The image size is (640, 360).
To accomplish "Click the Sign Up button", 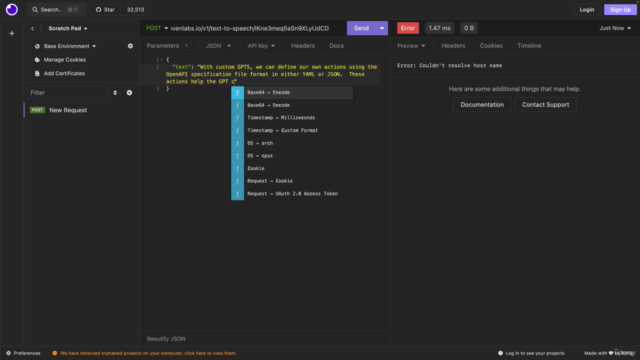I will [620, 9].
